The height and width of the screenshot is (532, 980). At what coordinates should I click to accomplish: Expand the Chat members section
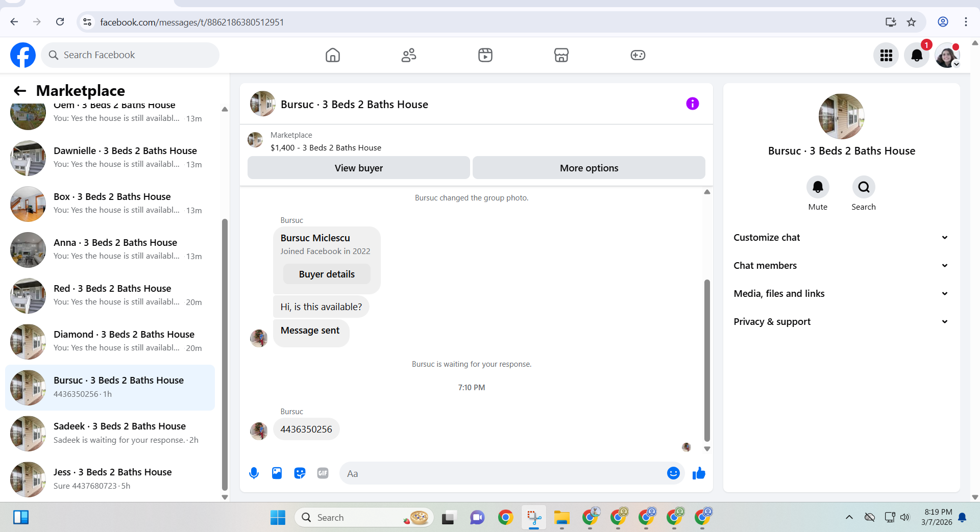(x=841, y=266)
